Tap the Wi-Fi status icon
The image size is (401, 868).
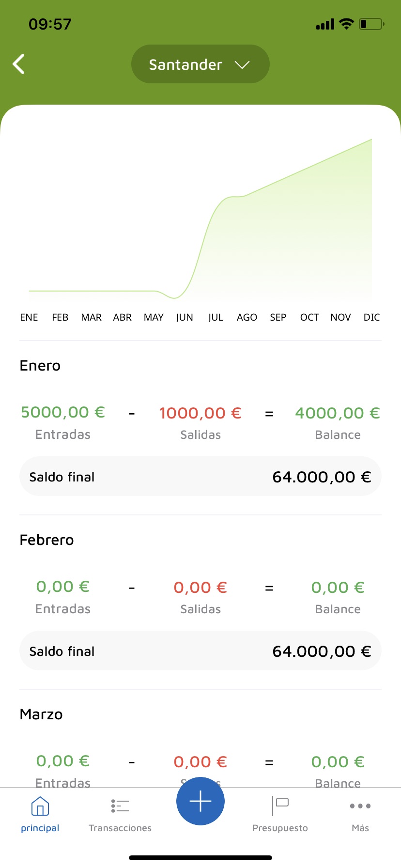(x=346, y=24)
